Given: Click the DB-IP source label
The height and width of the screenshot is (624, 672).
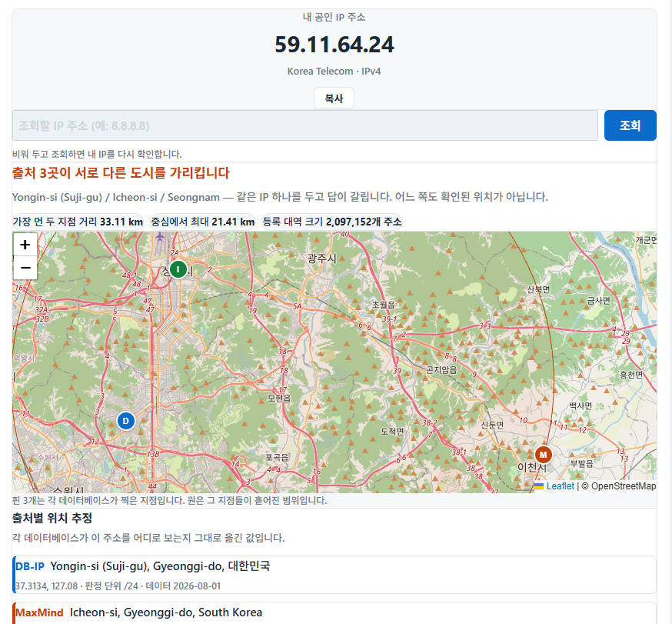Looking at the screenshot, I should tap(29, 566).
